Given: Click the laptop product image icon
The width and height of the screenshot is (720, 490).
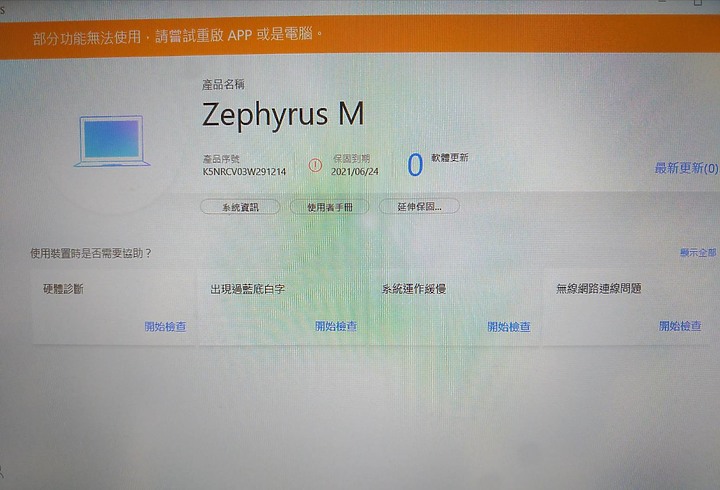Looking at the screenshot, I should coord(112,141).
